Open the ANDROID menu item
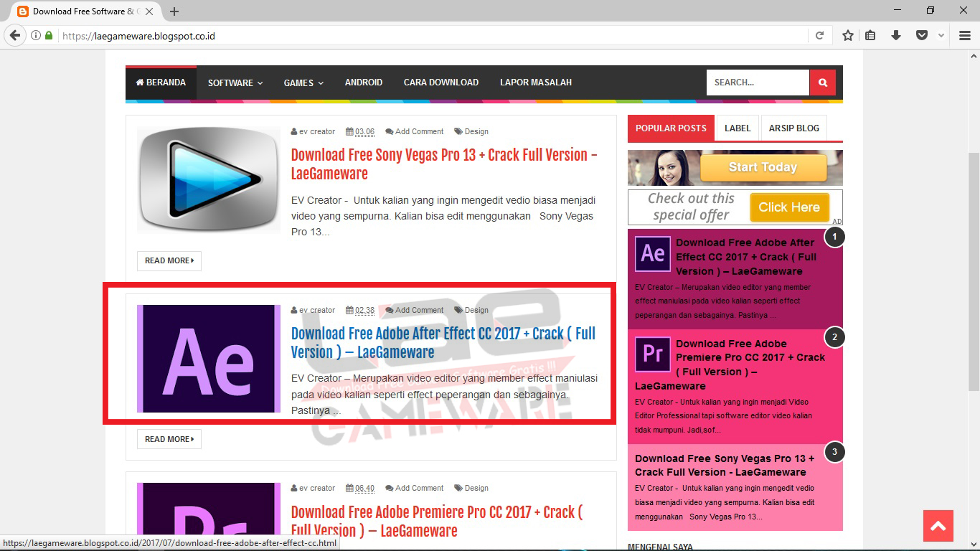The height and width of the screenshot is (551, 980). 364,83
